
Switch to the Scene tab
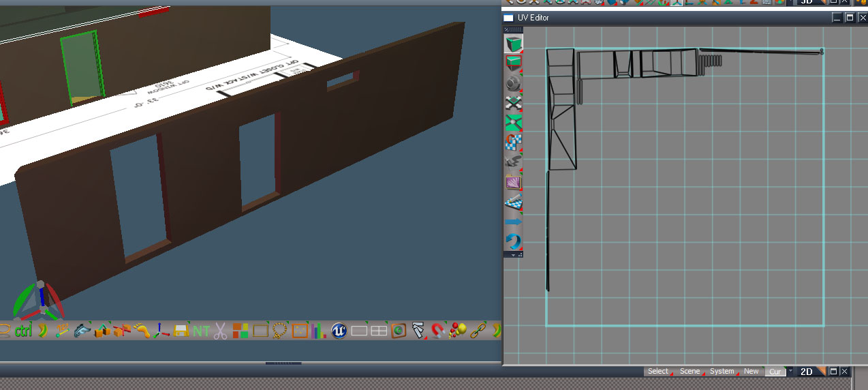point(690,372)
